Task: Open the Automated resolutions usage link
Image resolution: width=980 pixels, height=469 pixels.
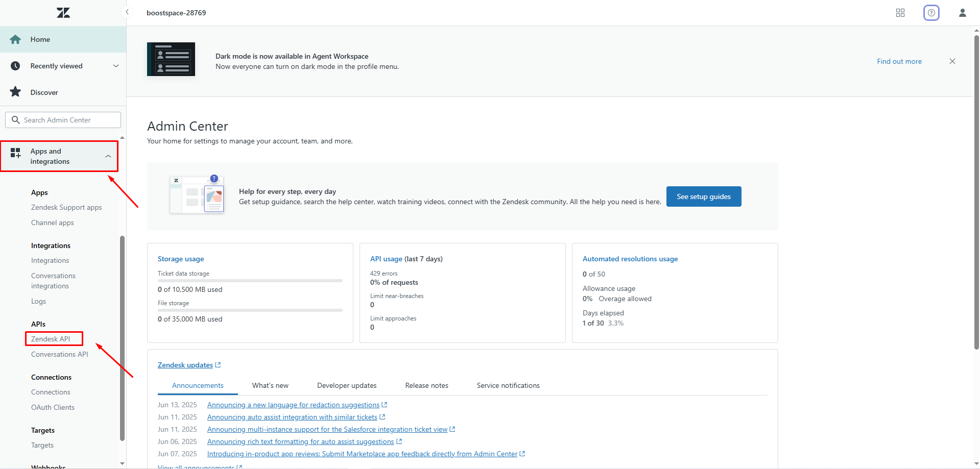Action: (630, 259)
